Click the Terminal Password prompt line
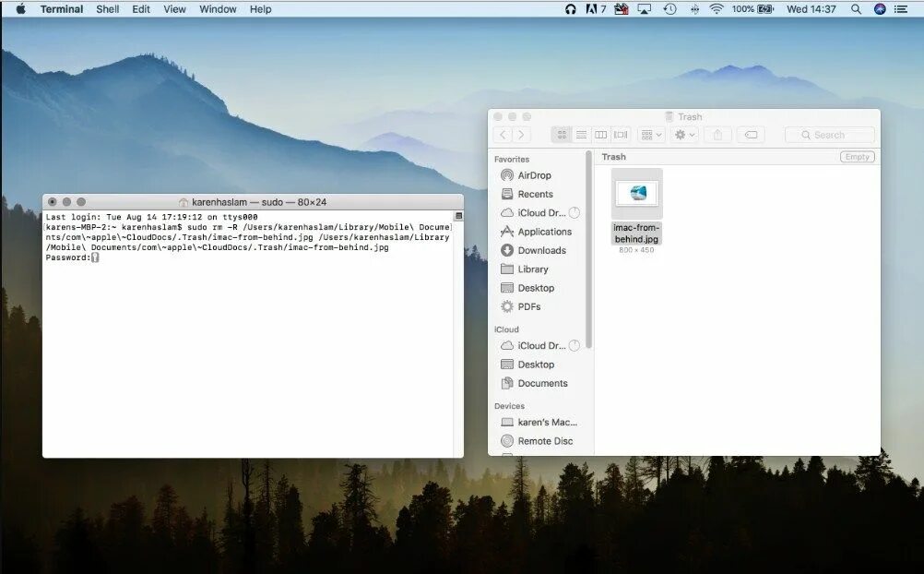The image size is (924, 574). 72,257
